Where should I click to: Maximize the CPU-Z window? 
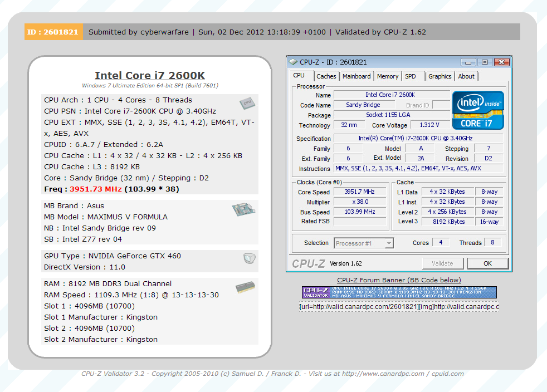pyautogui.click(x=485, y=62)
